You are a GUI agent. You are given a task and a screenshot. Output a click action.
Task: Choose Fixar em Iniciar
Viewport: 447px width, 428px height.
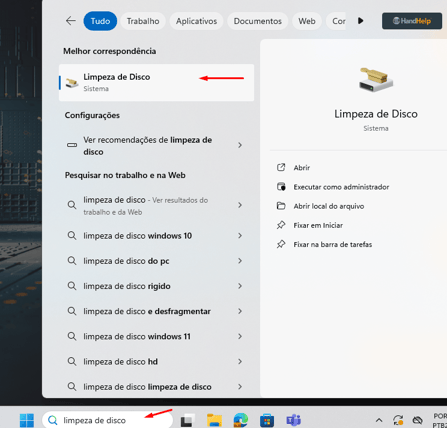[318, 225]
